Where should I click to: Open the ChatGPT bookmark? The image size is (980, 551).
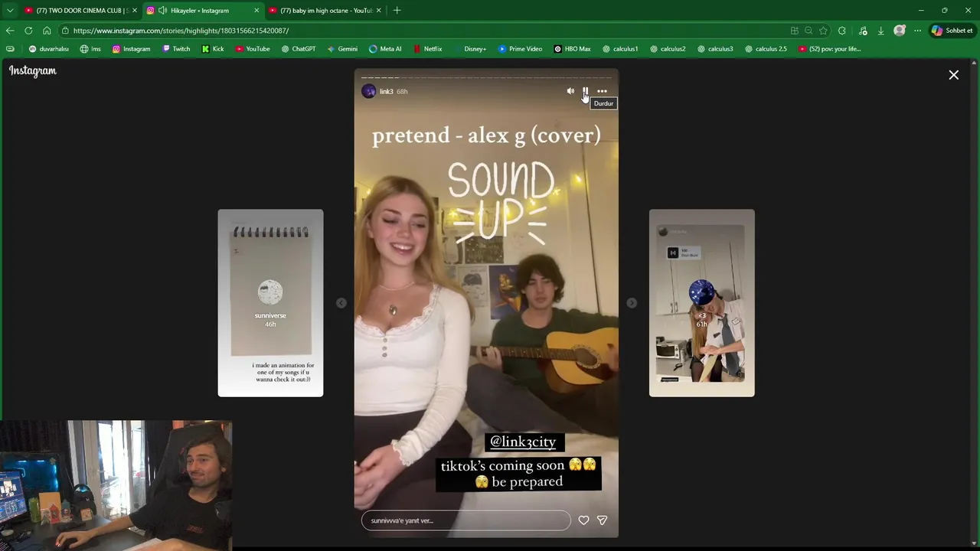click(299, 49)
